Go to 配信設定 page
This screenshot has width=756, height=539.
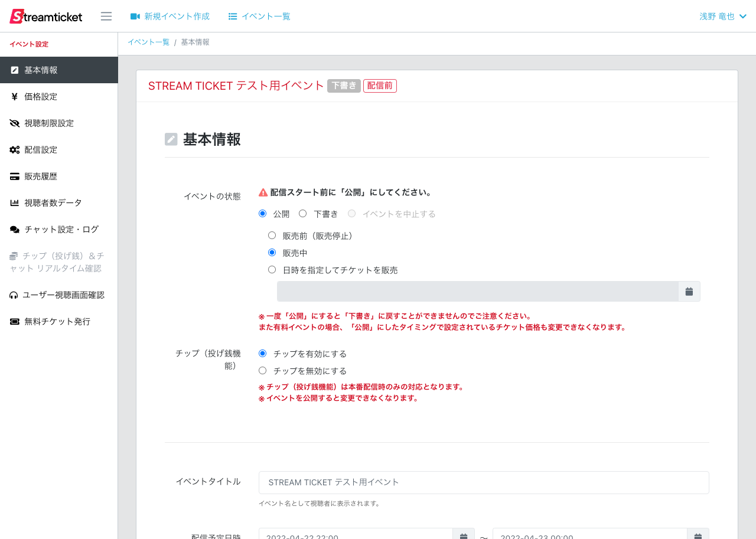59,150
